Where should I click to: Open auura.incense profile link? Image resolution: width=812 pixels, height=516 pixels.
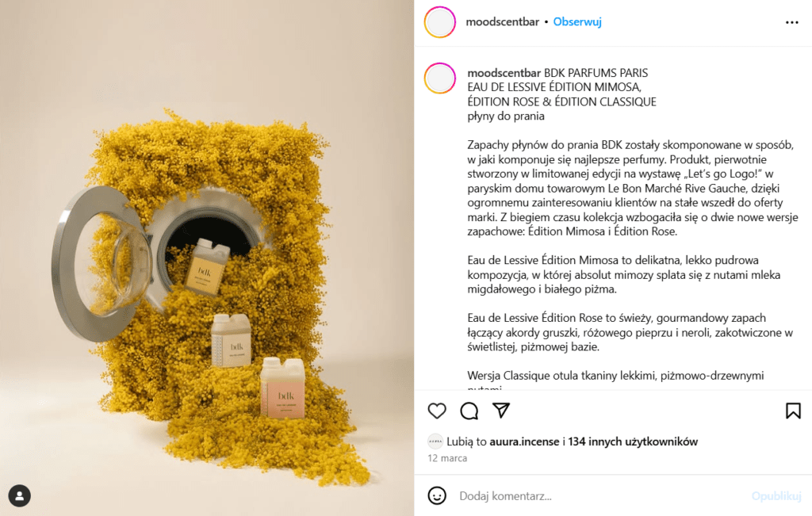click(524, 441)
